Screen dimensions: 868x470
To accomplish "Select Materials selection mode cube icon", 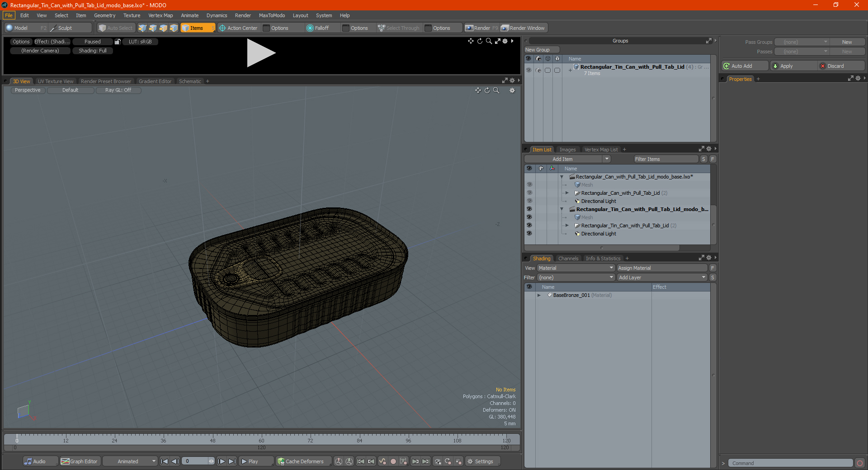I will pos(174,28).
